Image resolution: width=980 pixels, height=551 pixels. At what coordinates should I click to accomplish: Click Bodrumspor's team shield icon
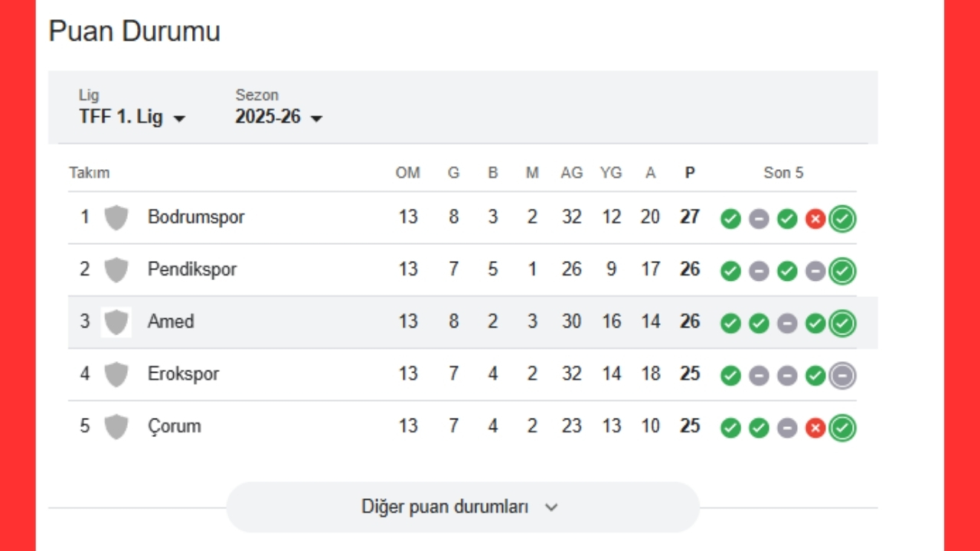click(116, 217)
